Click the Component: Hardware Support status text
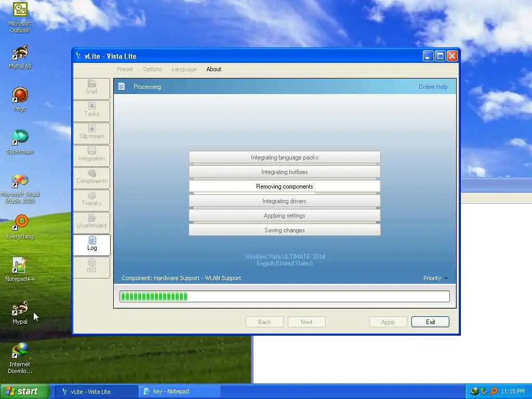The height and width of the screenshot is (399, 532). (181, 278)
